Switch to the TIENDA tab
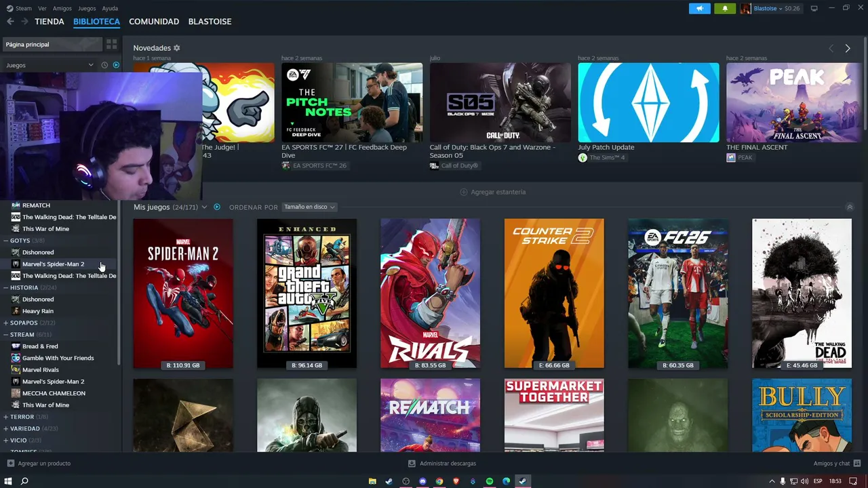Image resolution: width=868 pixels, height=488 pixels. pyautogui.click(x=50, y=22)
